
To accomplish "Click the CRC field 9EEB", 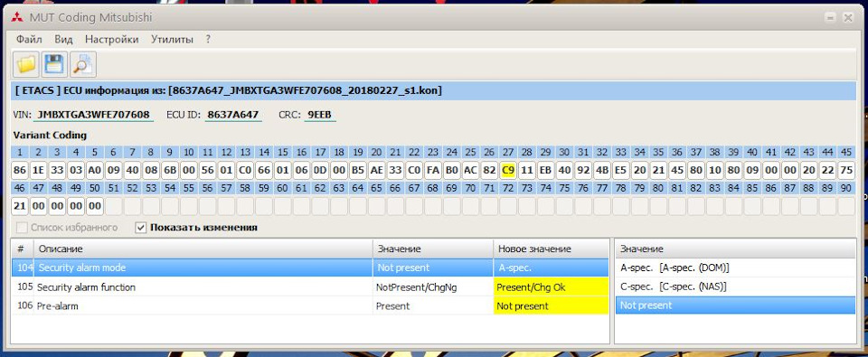I will tap(320, 115).
